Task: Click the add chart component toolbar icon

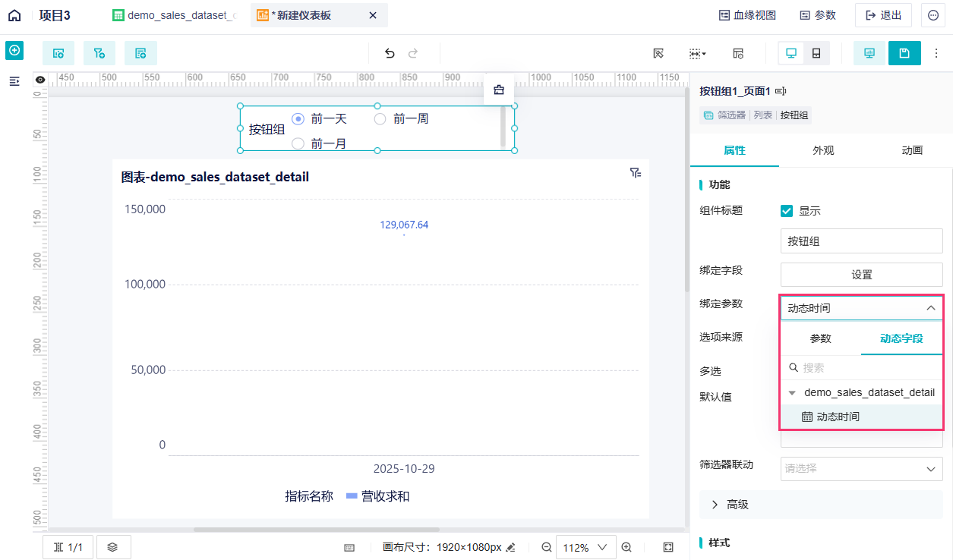Action: pos(58,53)
